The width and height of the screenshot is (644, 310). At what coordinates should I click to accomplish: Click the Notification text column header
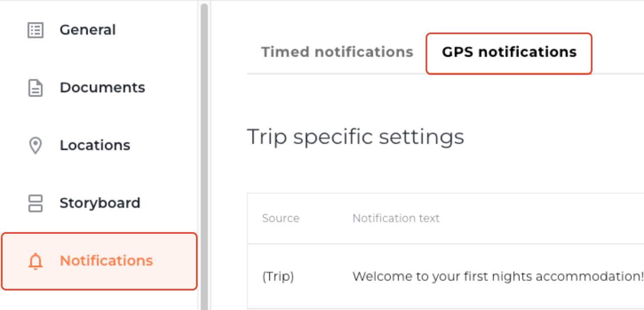pos(396,218)
